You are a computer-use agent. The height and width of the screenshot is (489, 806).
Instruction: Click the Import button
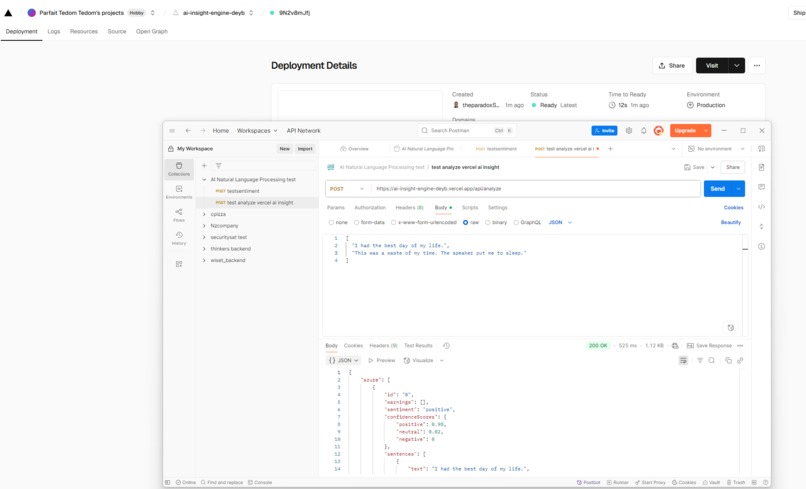(x=305, y=149)
